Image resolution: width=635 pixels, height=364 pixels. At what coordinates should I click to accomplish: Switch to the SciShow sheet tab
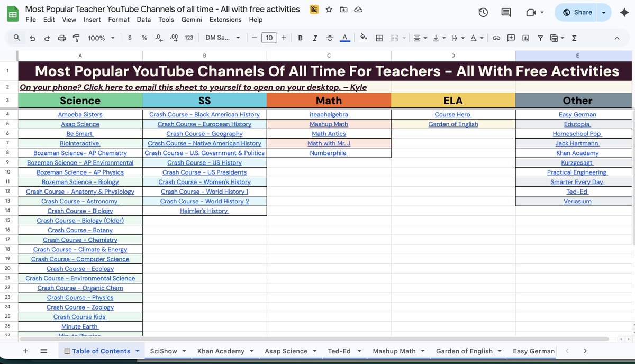pyautogui.click(x=164, y=351)
